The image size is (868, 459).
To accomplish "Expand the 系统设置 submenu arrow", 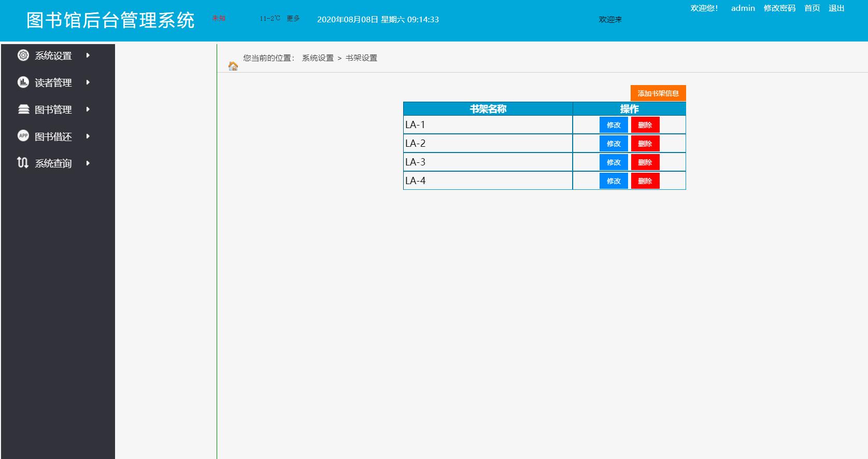I will (x=88, y=55).
